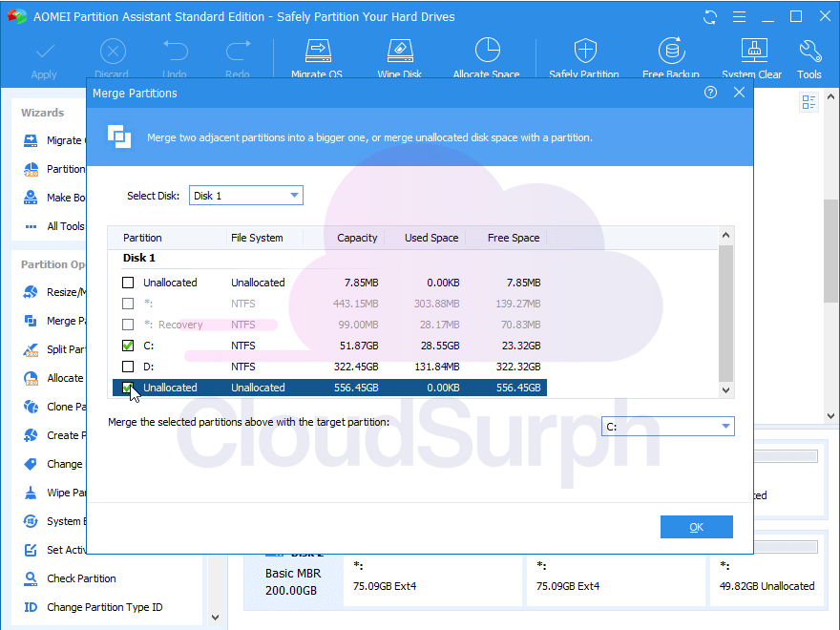Select the 49.82GB Unallocated block
840x630 pixels.
coord(766,580)
